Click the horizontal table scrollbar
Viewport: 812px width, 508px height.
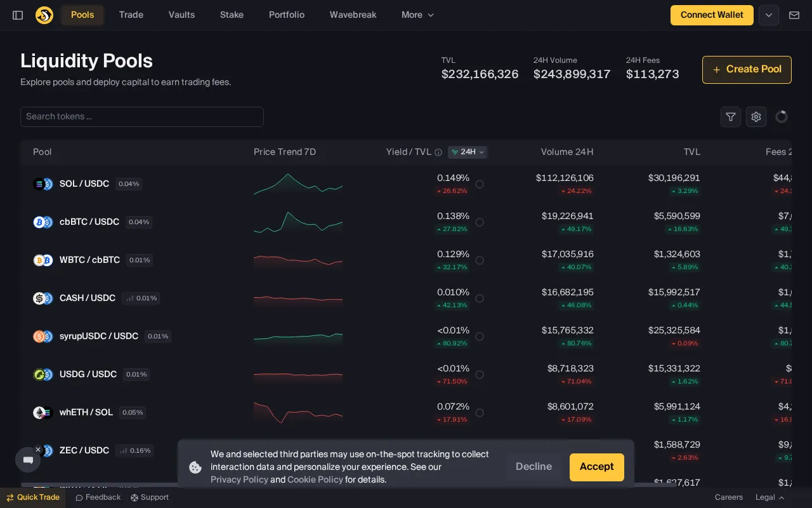tap(348, 485)
